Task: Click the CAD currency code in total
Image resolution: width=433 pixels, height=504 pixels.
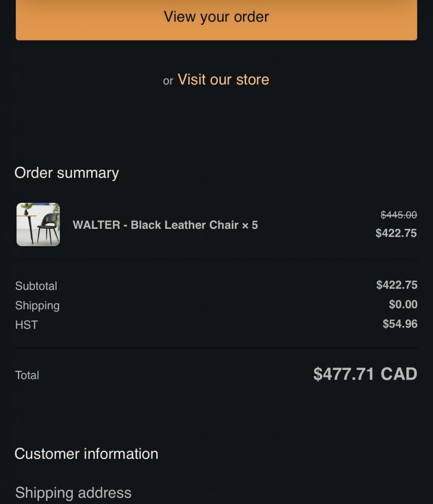Action: pyautogui.click(x=399, y=375)
